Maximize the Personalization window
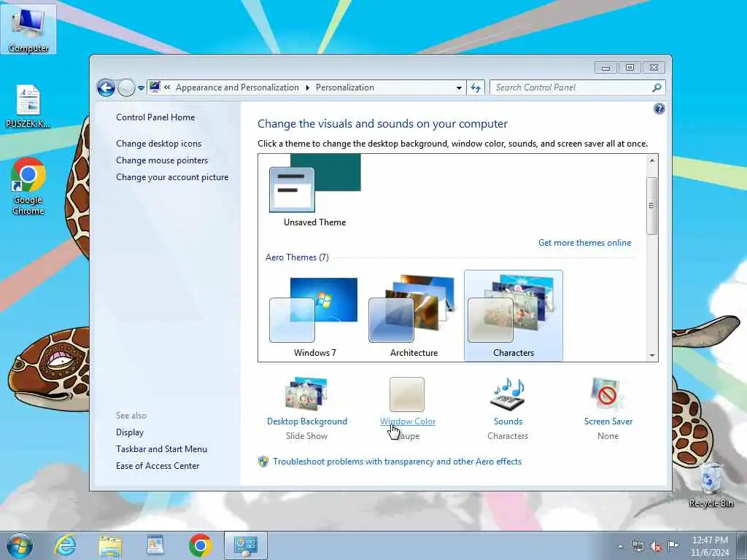This screenshot has height=560, width=747. (630, 68)
